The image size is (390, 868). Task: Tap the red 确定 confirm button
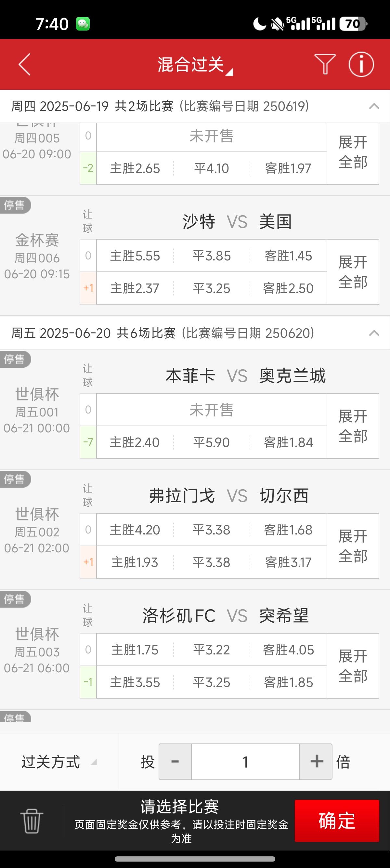click(337, 821)
